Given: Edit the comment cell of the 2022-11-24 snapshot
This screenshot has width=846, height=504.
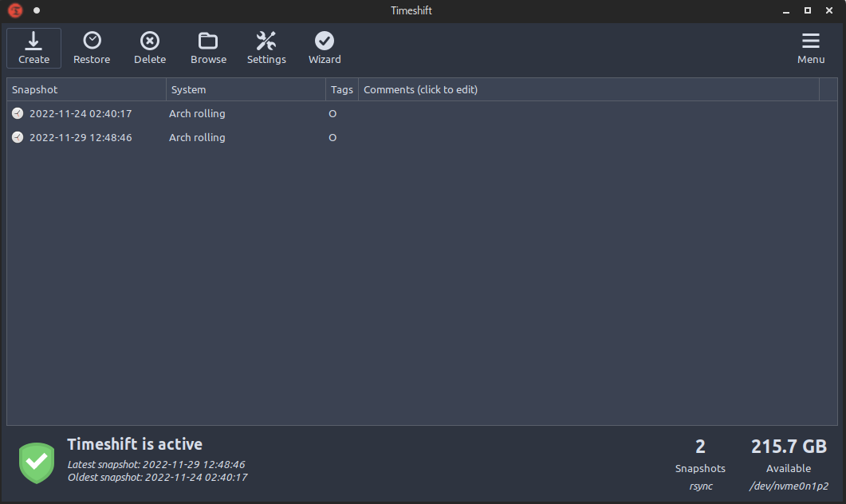Looking at the screenshot, I should pos(588,113).
